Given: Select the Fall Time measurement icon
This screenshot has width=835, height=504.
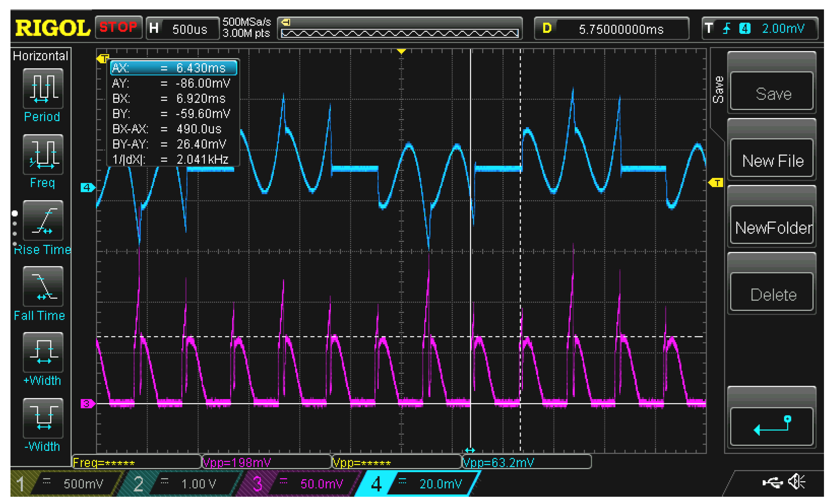Looking at the screenshot, I should [x=43, y=286].
